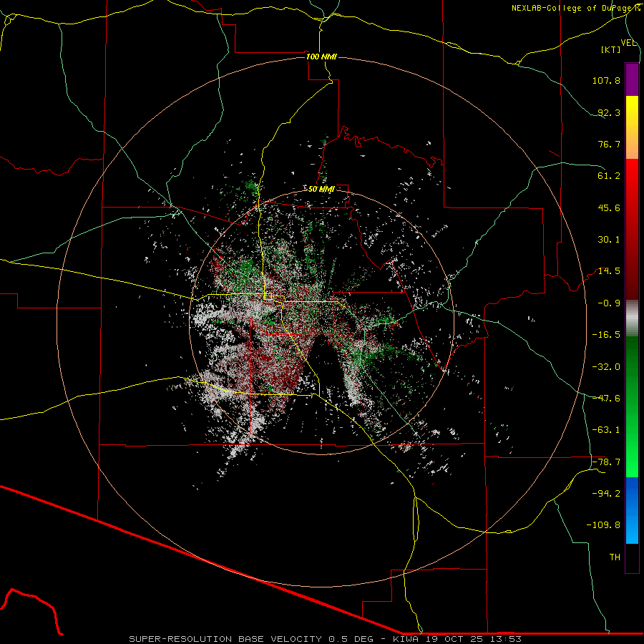Click the NEXLAB-College of DuPage watermark text
Image resolution: width=644 pixels, height=644 pixels.
pos(576,8)
